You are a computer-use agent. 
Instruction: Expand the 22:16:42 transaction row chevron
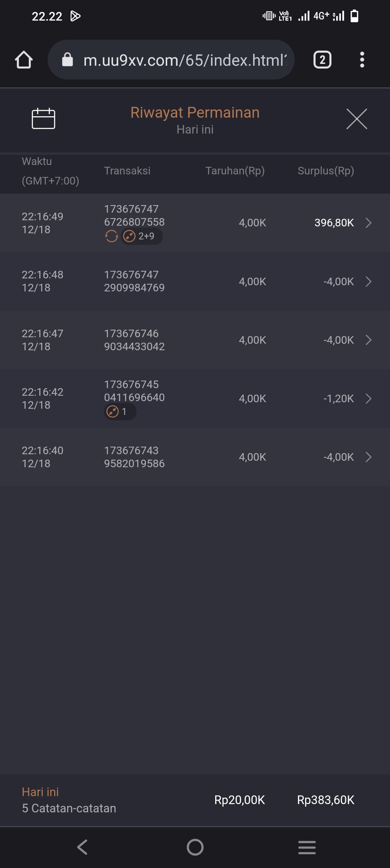pyautogui.click(x=368, y=399)
